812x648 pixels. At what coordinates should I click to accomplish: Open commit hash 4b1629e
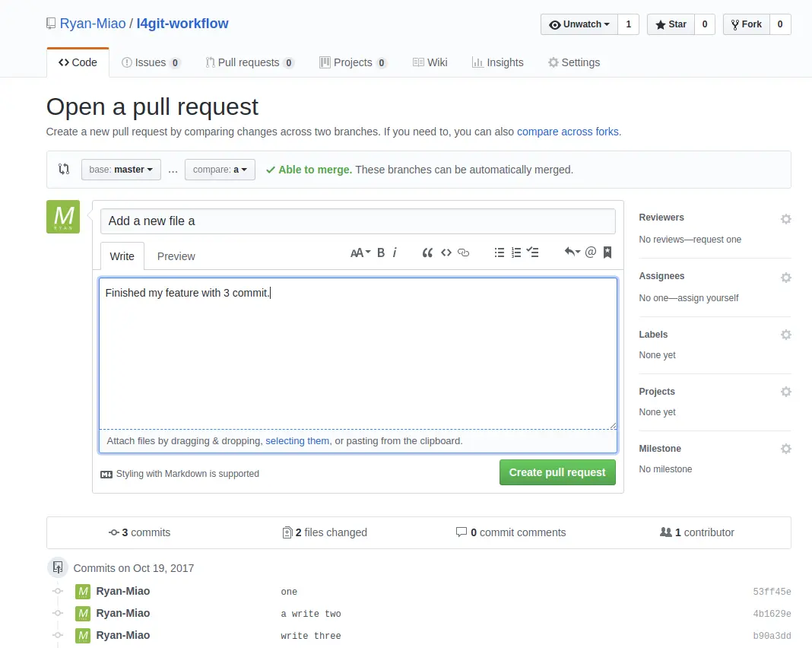tap(772, 614)
